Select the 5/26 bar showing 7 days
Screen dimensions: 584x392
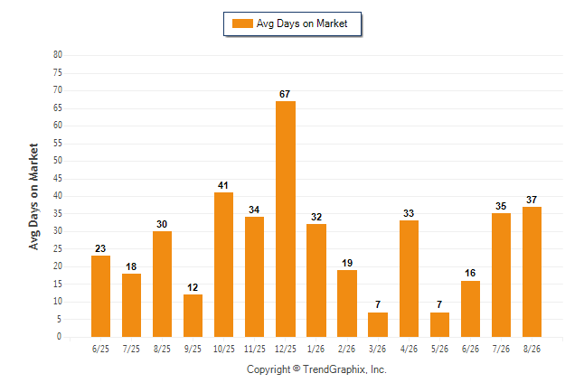pyautogui.click(x=439, y=324)
